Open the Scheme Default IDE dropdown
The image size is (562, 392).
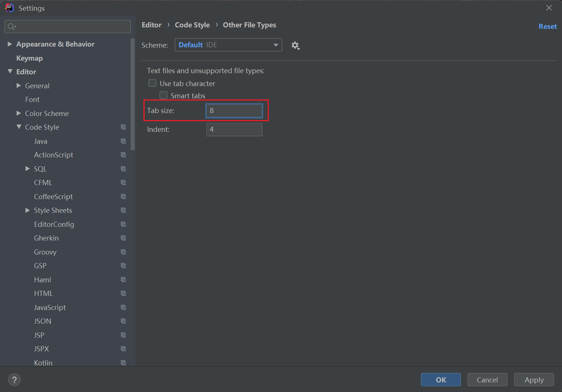[x=228, y=45]
